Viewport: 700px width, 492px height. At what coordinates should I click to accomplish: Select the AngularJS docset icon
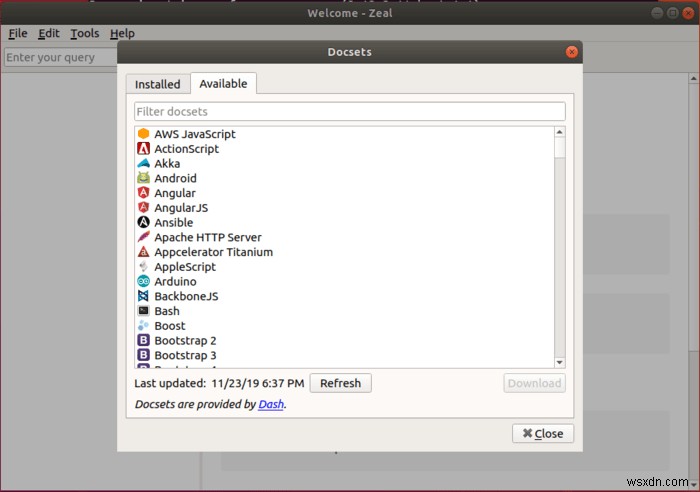tap(143, 207)
